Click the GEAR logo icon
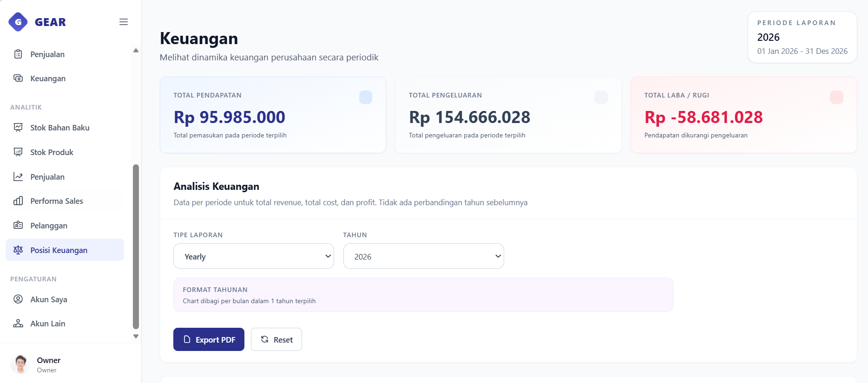 18,22
